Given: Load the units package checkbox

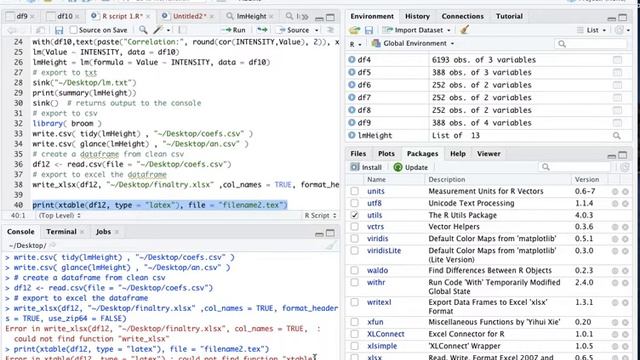Looking at the screenshot, I should click(354, 191).
